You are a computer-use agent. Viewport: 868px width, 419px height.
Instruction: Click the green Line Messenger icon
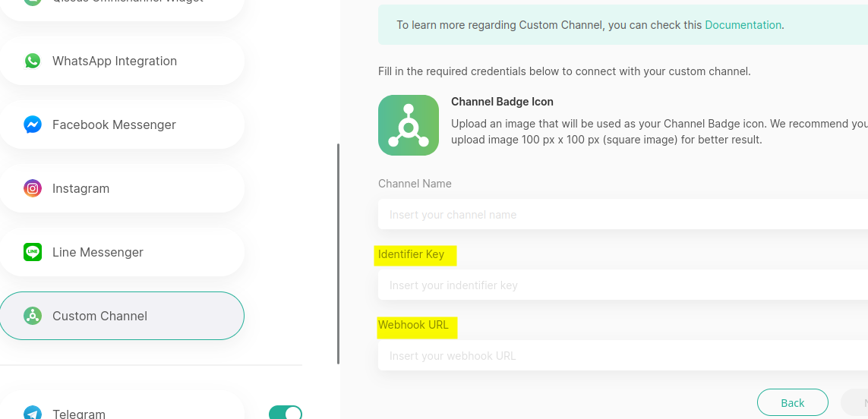point(33,252)
